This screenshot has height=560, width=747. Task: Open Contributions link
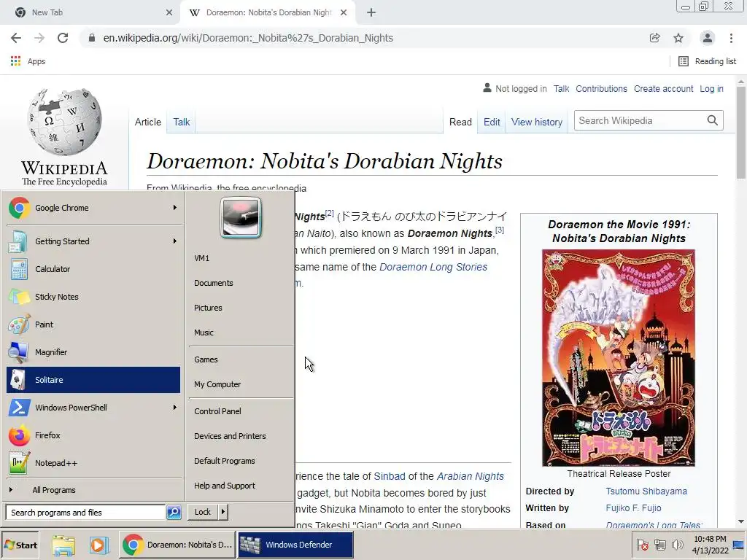601,88
